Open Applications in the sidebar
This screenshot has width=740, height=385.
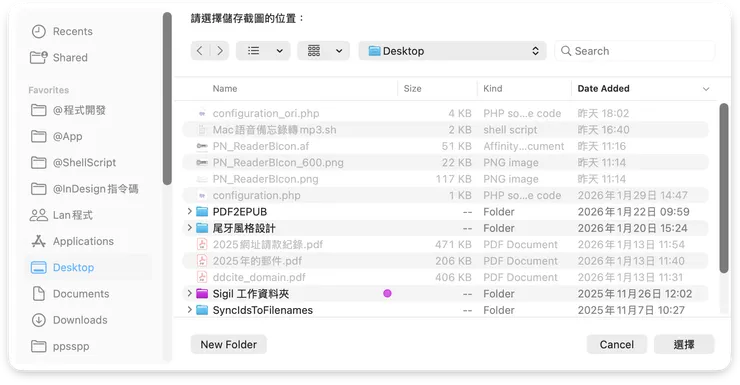point(83,241)
